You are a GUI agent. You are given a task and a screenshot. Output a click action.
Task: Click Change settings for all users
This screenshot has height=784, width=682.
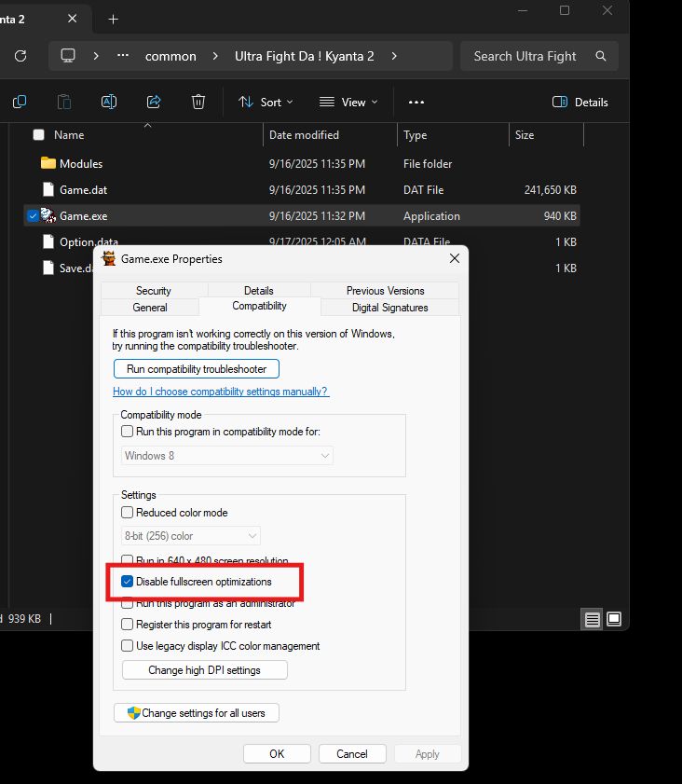tap(197, 713)
